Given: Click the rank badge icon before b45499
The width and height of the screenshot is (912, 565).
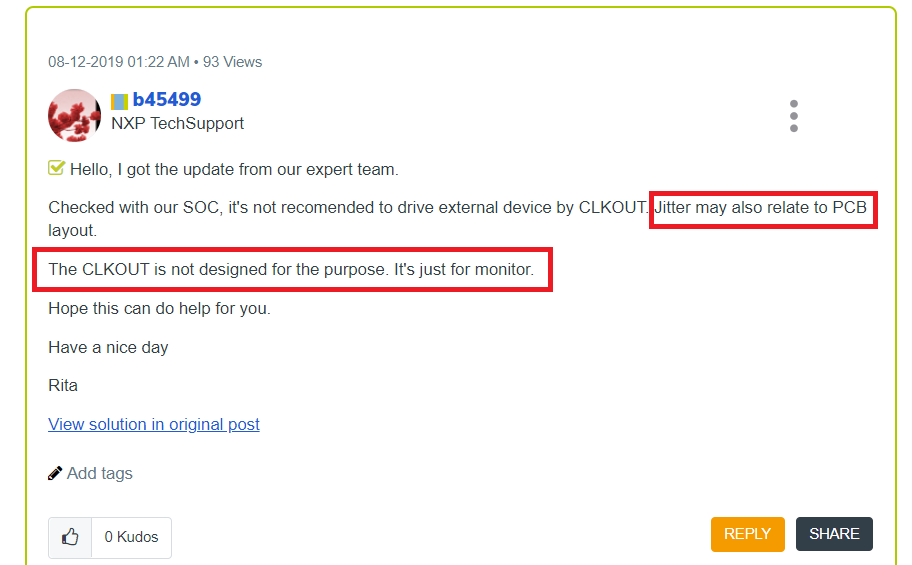Looking at the screenshot, I should [x=119, y=100].
